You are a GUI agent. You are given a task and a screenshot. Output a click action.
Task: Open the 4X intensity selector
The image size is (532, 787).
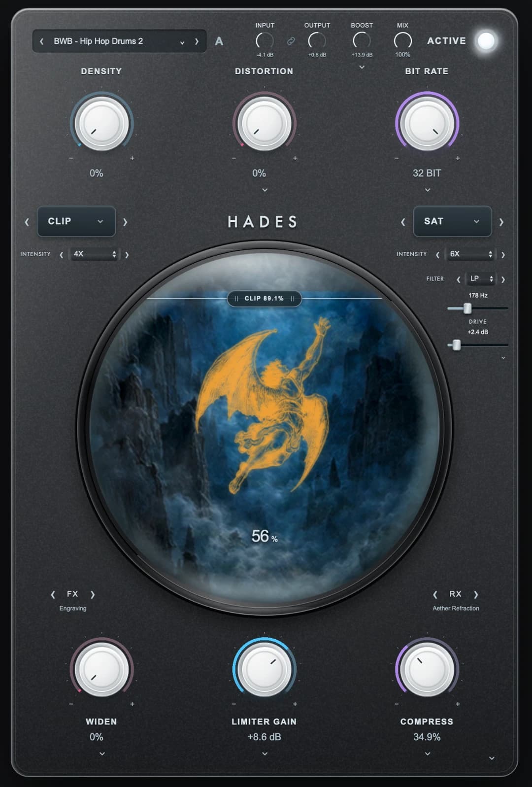click(94, 254)
